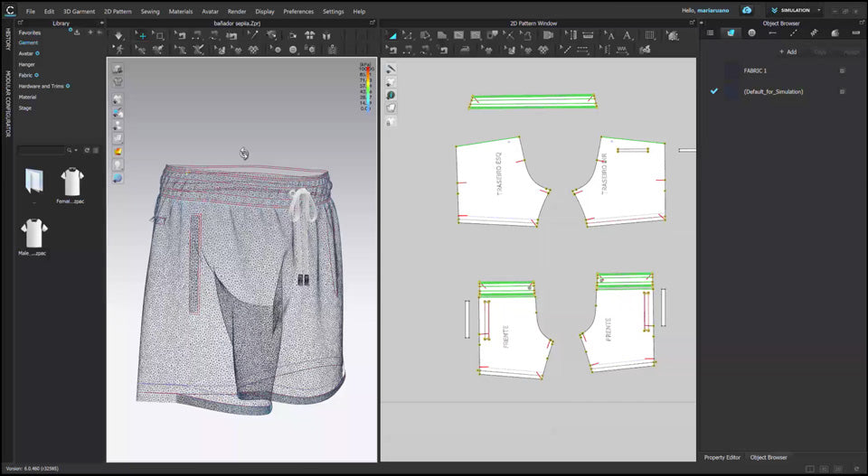Click the refresh icon in Library search row
This screenshot has height=476, width=868.
coord(87,150)
